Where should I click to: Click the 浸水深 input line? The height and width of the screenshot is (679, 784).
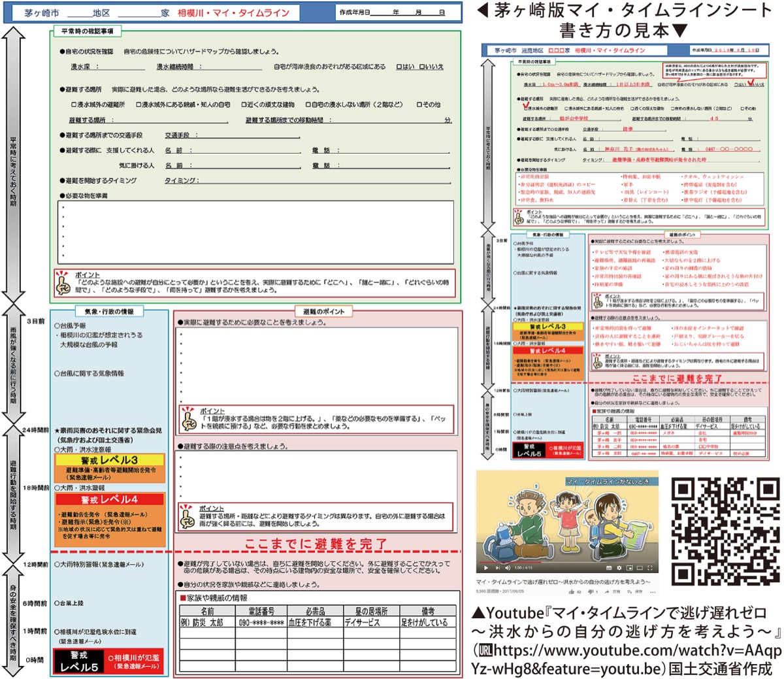tap(118, 67)
